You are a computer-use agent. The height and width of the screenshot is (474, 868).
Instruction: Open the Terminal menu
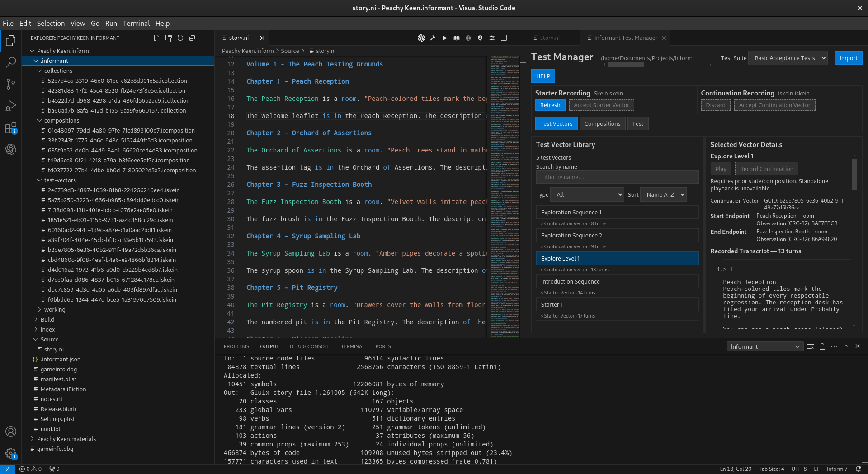point(136,24)
